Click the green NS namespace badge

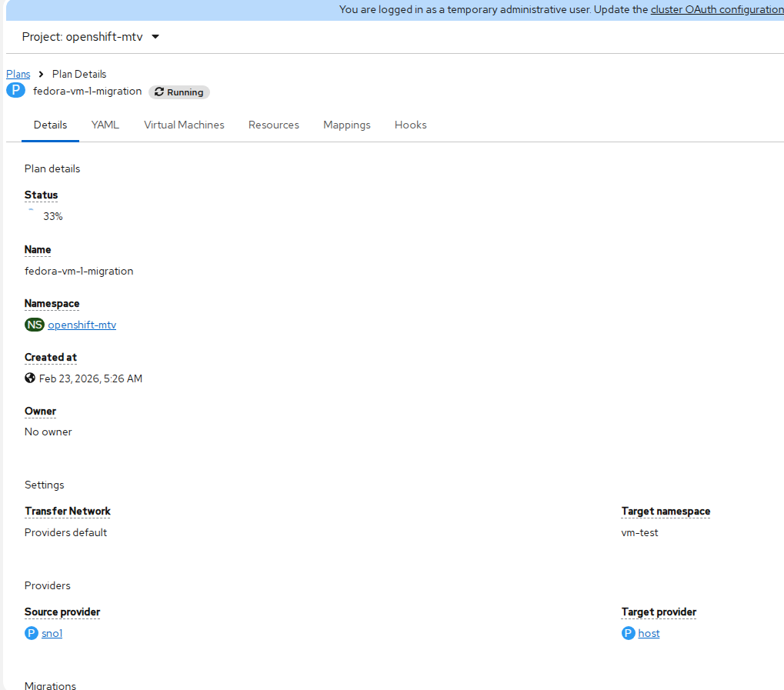[35, 325]
